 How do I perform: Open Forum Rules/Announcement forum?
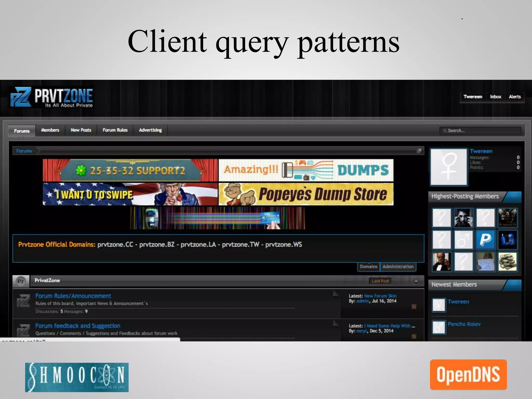pyautogui.click(x=73, y=296)
